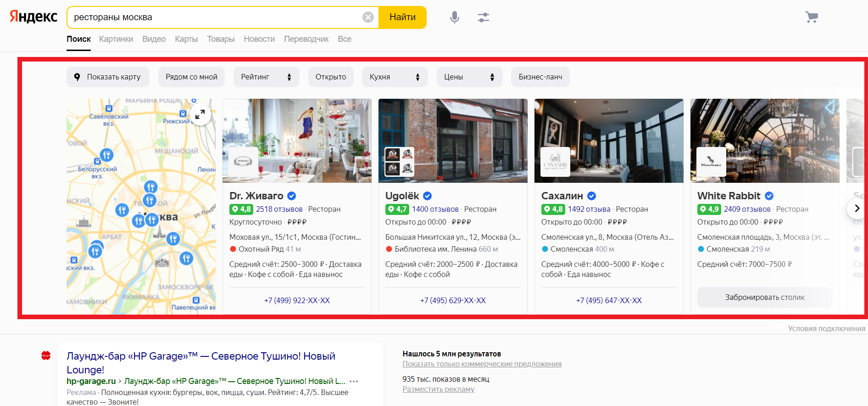Click the restaurant pin near Белорусский вокзал on map
The image size is (868, 406).
click(x=106, y=155)
